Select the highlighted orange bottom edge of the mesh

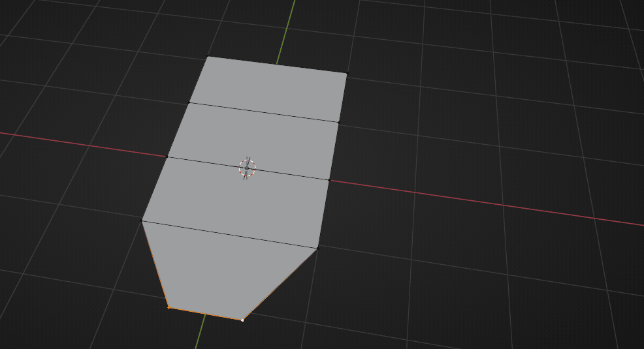[x=205, y=313]
